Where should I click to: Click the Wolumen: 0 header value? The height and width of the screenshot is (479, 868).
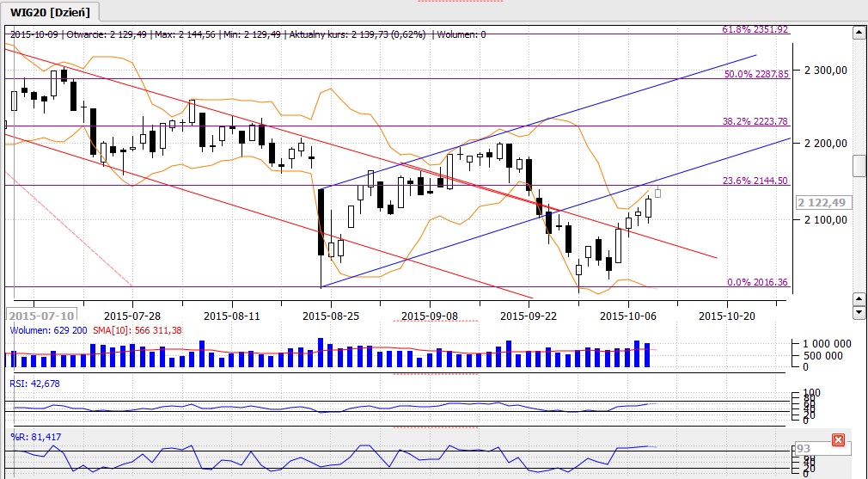462,35
